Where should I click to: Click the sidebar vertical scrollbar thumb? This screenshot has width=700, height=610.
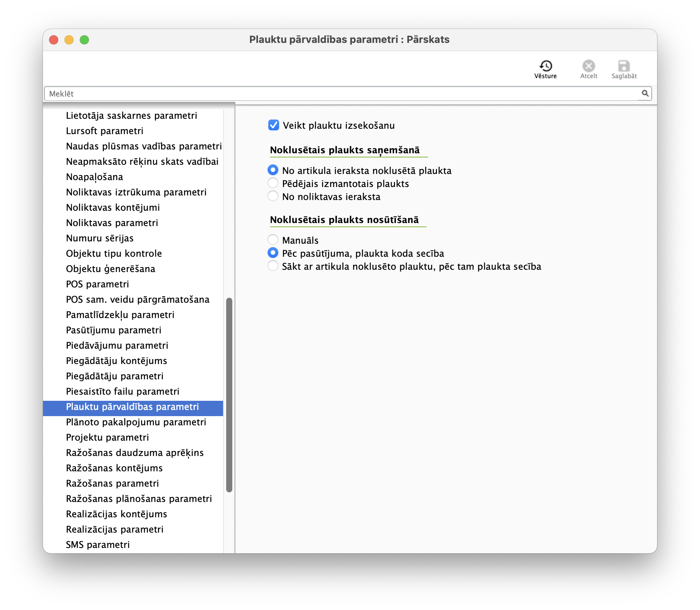(x=229, y=395)
